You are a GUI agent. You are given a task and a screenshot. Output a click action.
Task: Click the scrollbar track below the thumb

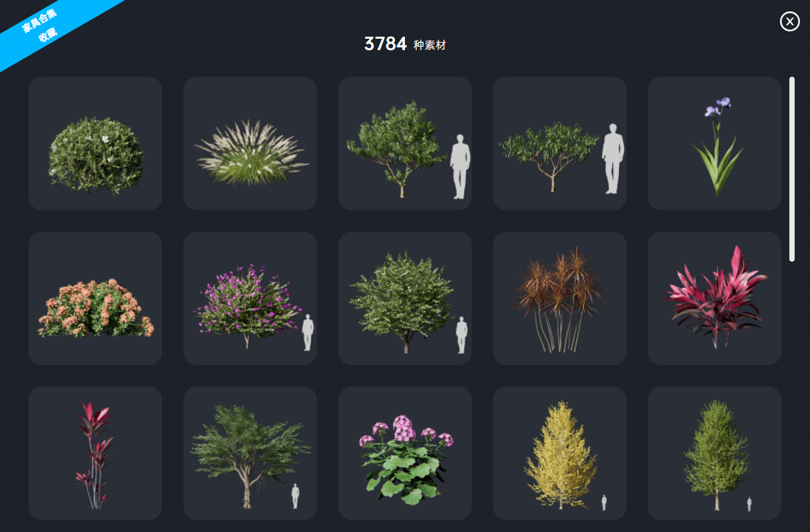(792, 393)
